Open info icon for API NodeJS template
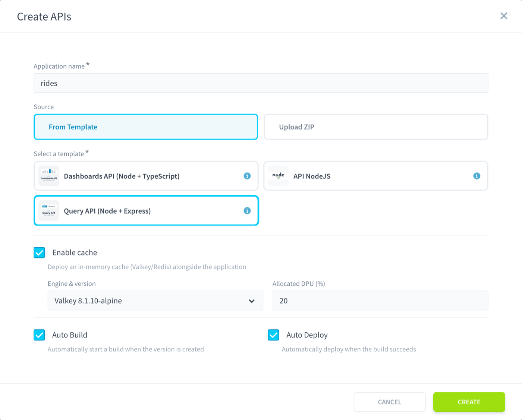This screenshot has height=420, width=522. tap(477, 176)
